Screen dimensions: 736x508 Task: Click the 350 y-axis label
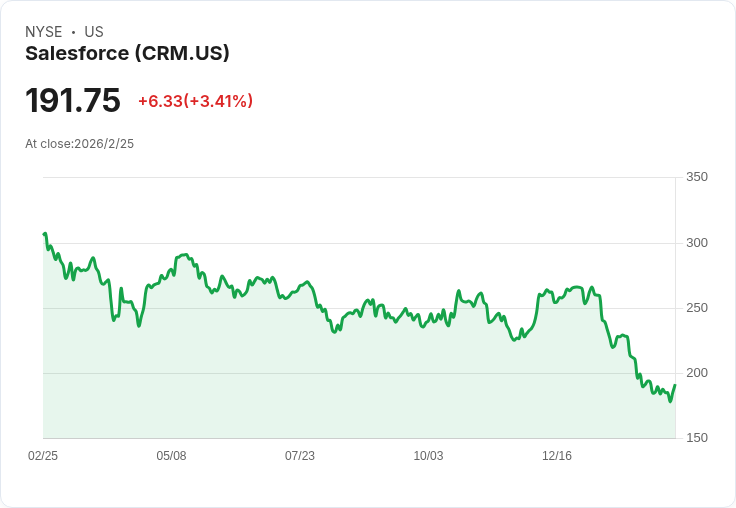(x=697, y=177)
